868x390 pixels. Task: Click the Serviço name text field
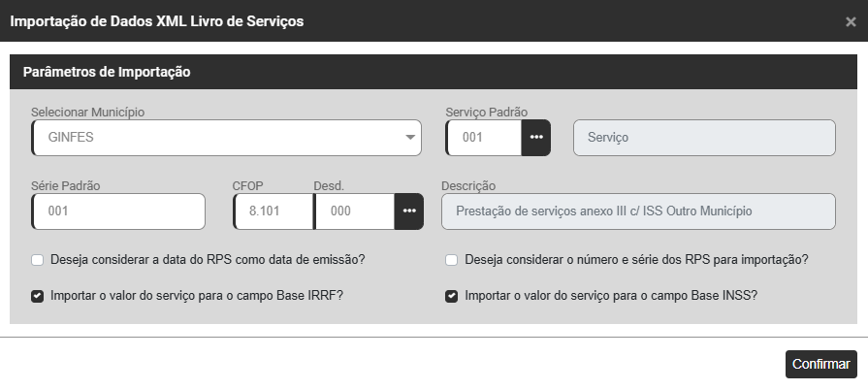(704, 138)
